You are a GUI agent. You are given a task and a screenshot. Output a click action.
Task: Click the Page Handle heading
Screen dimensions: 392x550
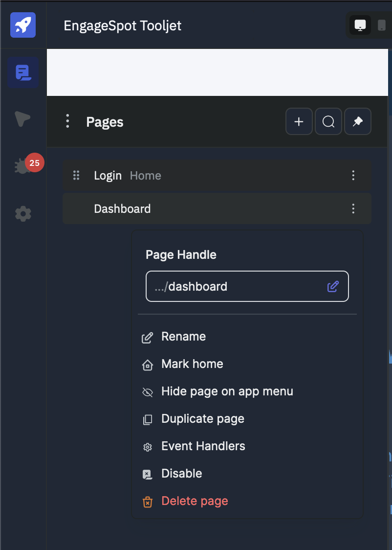point(181,254)
